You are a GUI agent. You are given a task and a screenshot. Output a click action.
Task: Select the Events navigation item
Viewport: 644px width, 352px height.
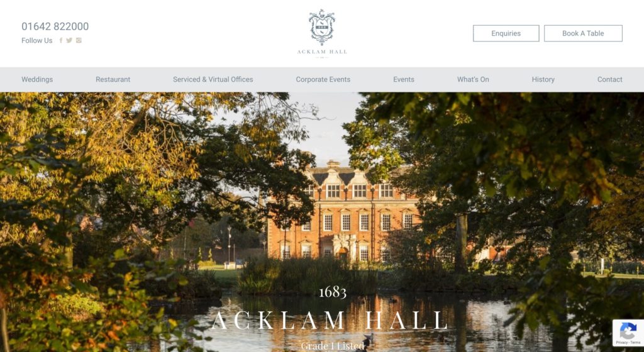(x=404, y=80)
